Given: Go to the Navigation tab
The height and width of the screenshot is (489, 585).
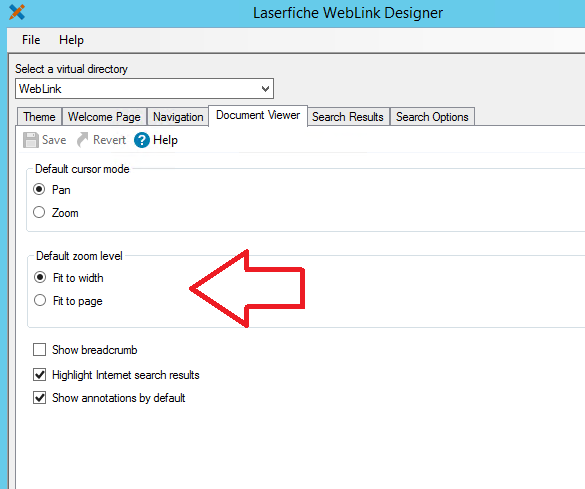Looking at the screenshot, I should (178, 117).
